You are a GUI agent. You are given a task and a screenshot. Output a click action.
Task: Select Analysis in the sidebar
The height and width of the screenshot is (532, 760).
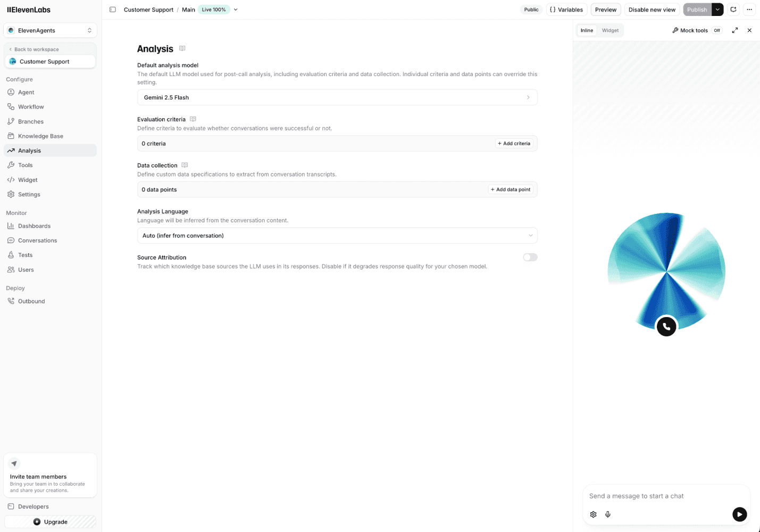(x=50, y=151)
